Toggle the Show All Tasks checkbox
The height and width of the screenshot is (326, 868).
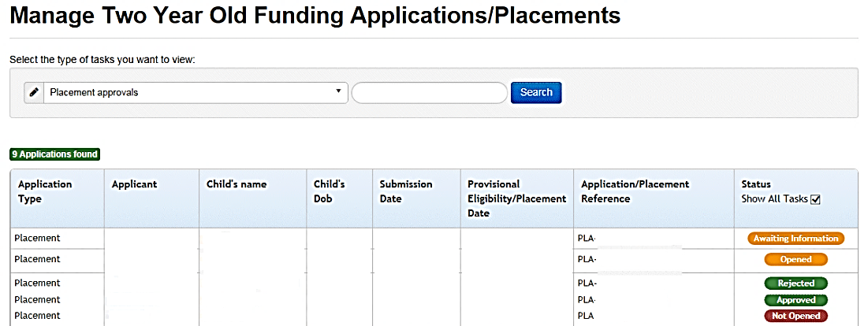[x=815, y=199]
